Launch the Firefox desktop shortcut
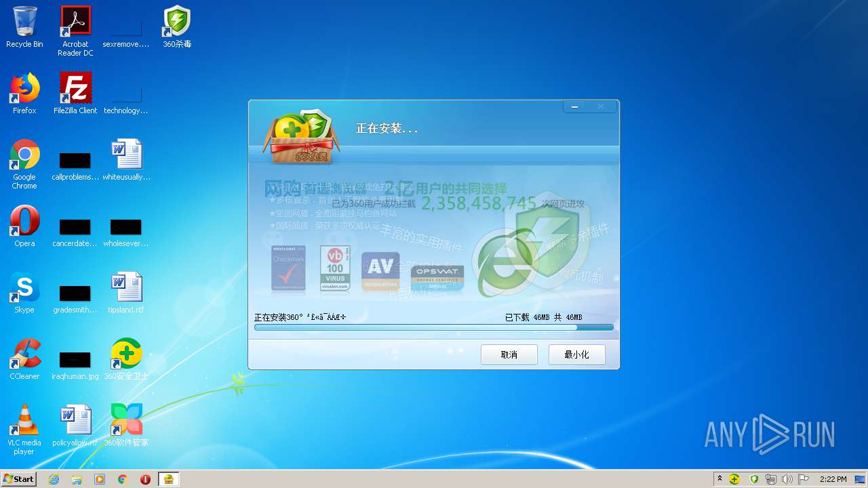 [24, 94]
